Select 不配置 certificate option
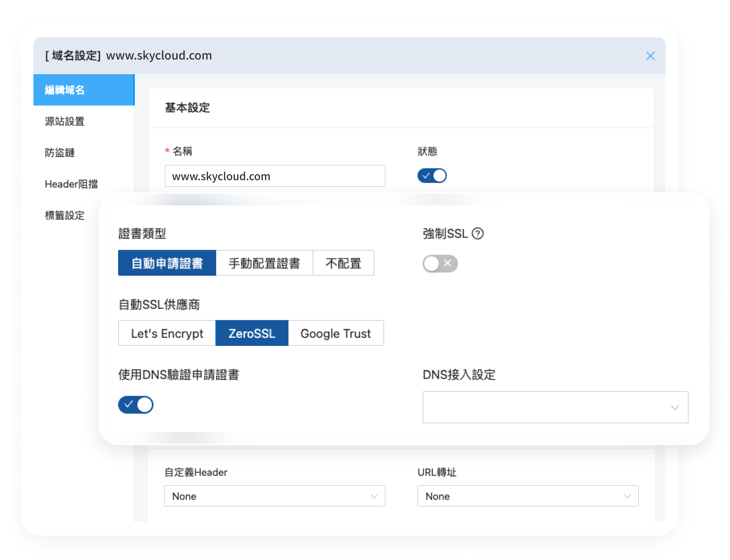730x560 pixels. coord(343,263)
